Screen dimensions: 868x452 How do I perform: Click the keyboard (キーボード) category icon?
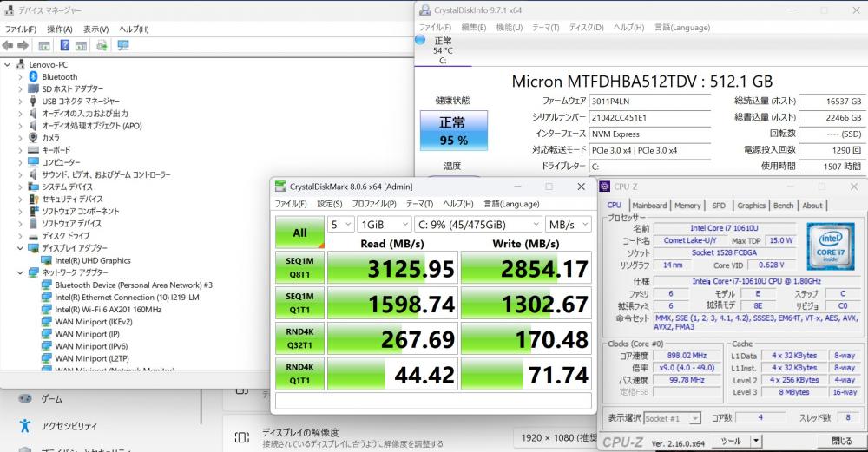(x=33, y=150)
